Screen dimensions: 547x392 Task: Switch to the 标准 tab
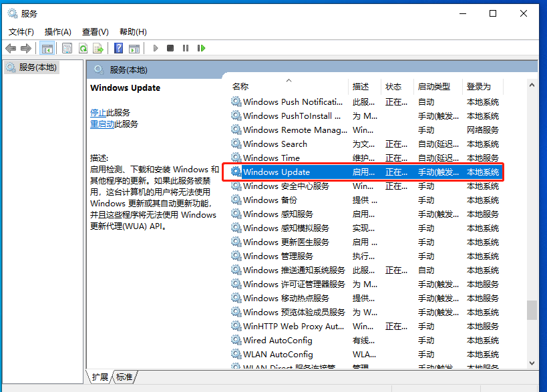123,377
